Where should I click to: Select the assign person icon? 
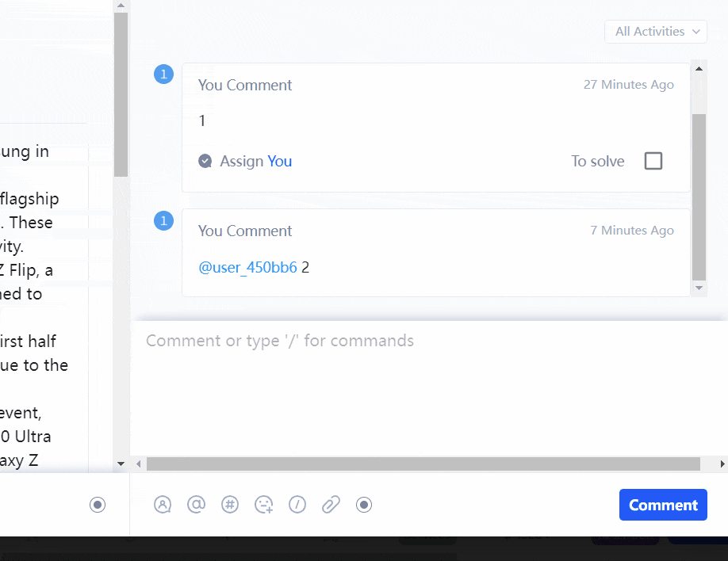[x=163, y=505]
